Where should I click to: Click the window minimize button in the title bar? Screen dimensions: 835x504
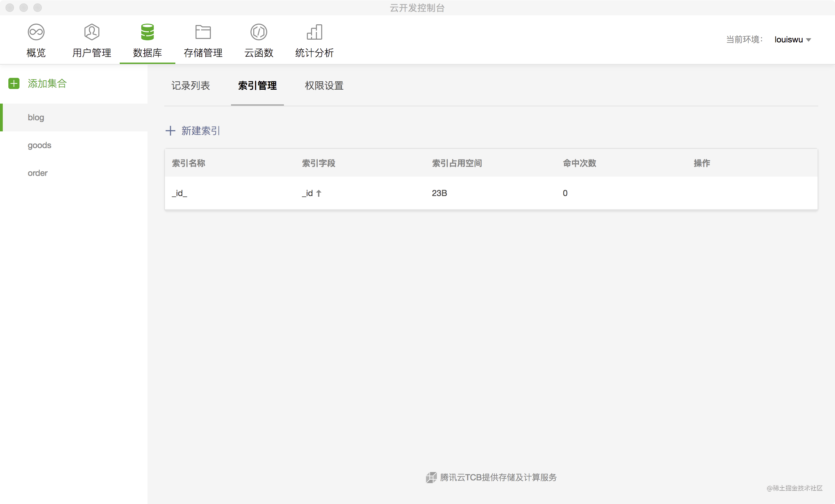coord(24,8)
